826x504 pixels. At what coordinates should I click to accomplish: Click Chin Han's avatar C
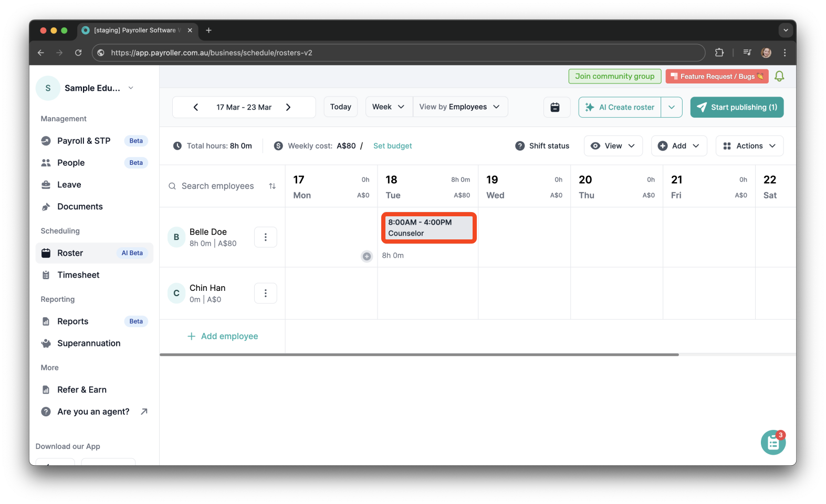176,293
